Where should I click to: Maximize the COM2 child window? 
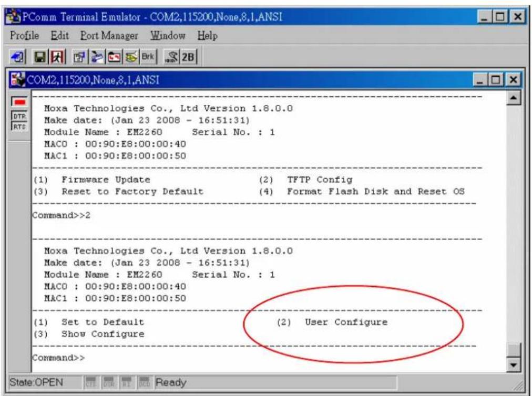495,80
